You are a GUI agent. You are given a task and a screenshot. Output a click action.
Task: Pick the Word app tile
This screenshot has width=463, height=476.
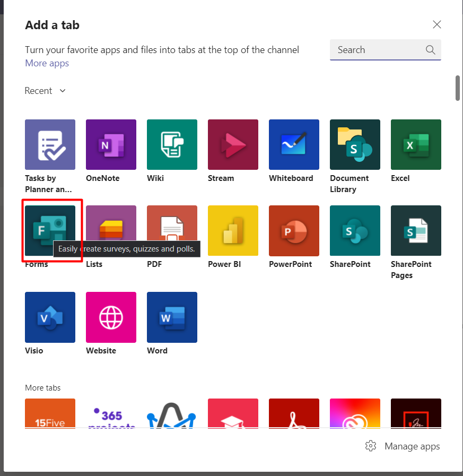click(x=172, y=317)
